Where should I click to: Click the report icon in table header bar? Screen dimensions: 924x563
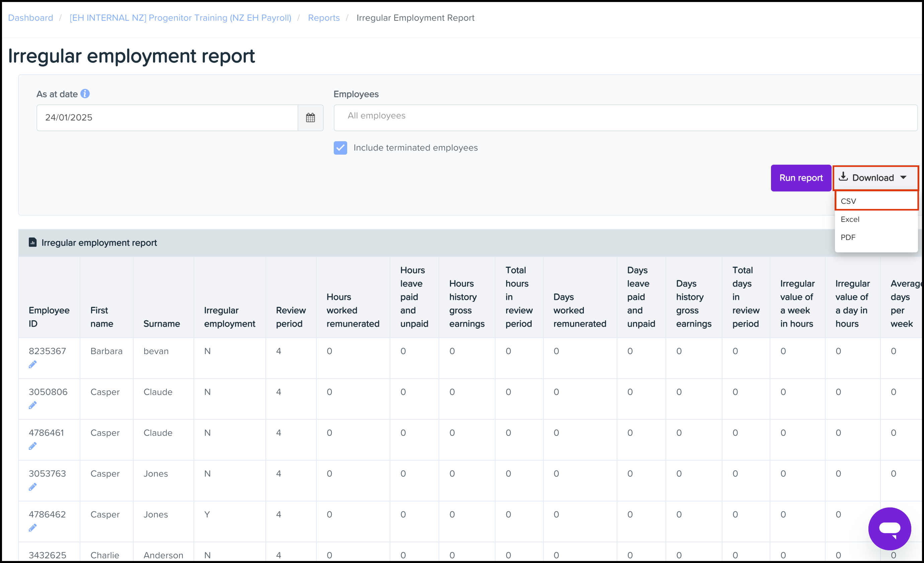tap(32, 243)
